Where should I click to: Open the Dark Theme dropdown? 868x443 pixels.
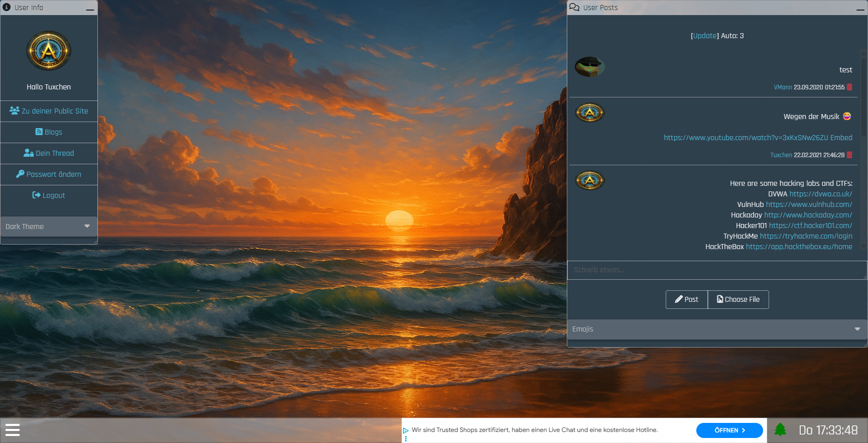point(49,227)
